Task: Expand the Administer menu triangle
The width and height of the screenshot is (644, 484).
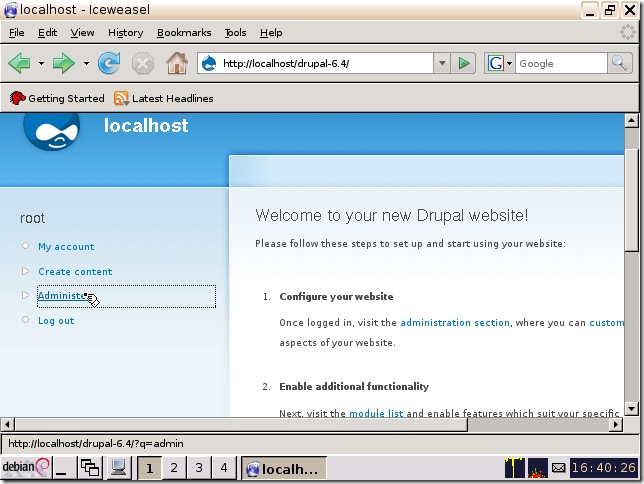Action: 25,295
